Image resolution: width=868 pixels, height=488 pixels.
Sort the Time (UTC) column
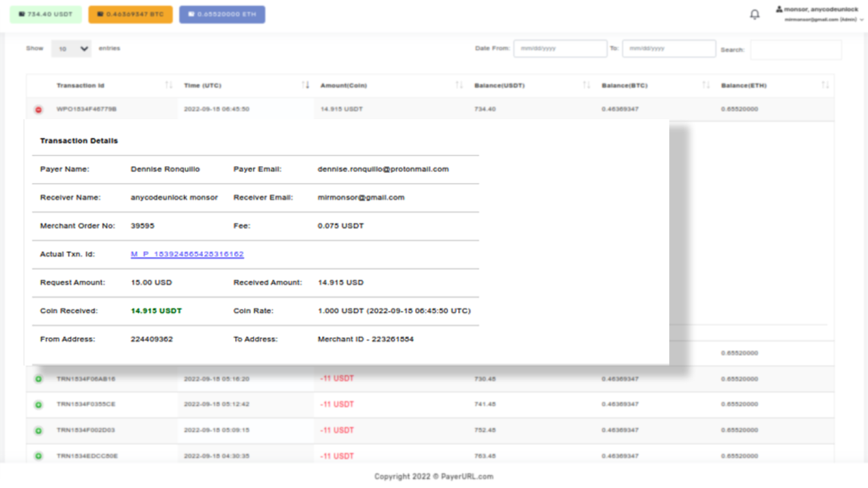307,85
